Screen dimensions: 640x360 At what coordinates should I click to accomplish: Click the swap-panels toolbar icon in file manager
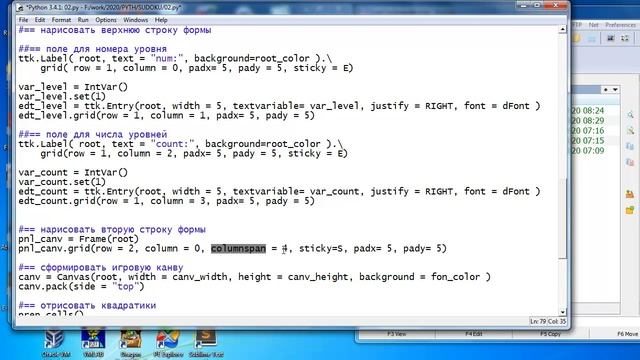pos(625,38)
